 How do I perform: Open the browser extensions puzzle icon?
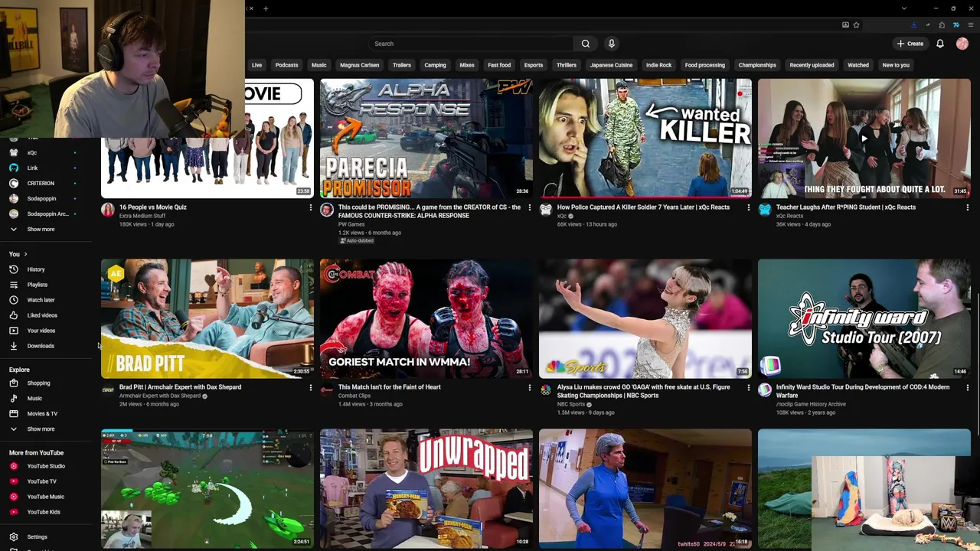pos(942,24)
